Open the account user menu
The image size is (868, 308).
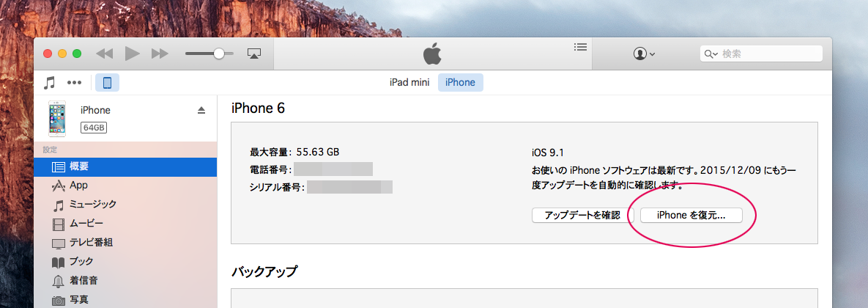[x=645, y=54]
